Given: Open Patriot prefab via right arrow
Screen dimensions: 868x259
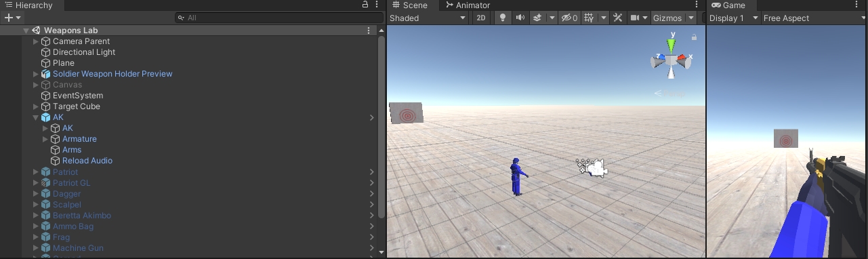Looking at the screenshot, I should click(x=371, y=172).
